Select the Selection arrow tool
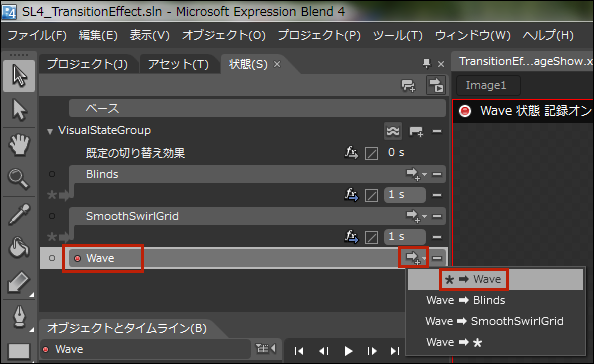594x364 pixels. pyautogui.click(x=19, y=76)
